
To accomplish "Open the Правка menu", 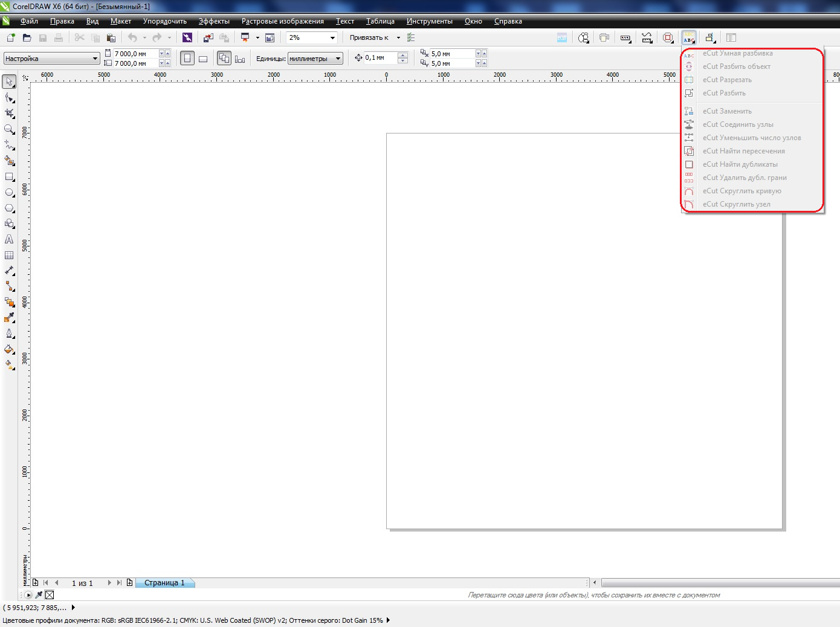I will tap(62, 21).
